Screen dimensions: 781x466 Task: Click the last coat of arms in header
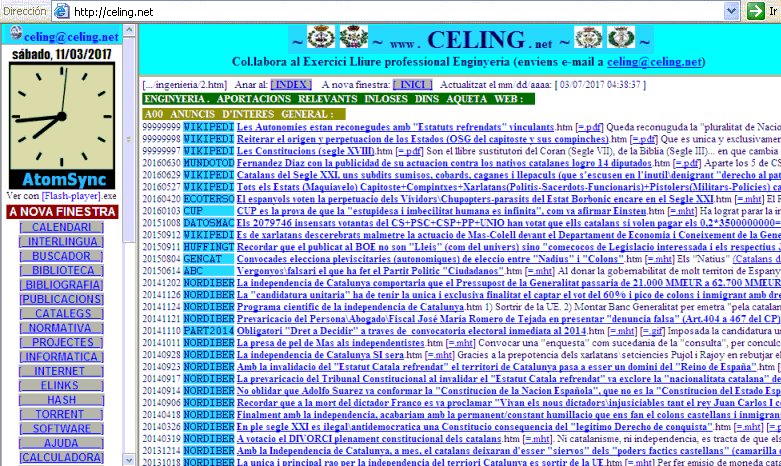(x=621, y=37)
